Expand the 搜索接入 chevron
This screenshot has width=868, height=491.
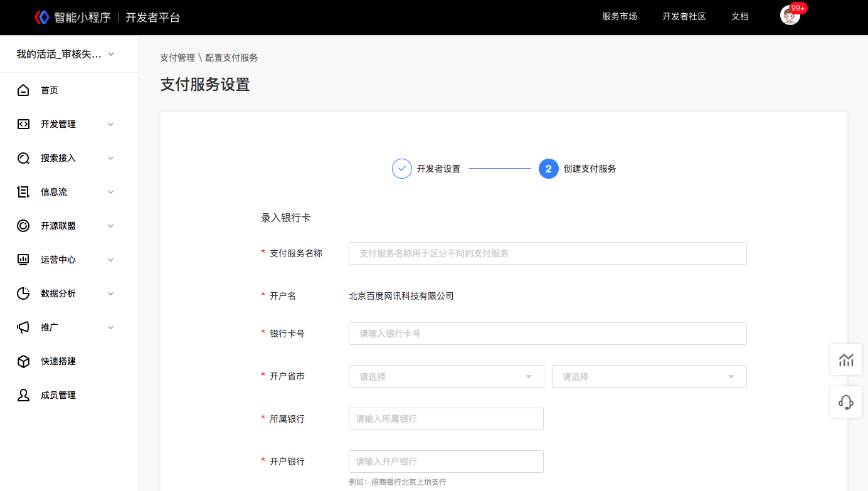[111, 158]
